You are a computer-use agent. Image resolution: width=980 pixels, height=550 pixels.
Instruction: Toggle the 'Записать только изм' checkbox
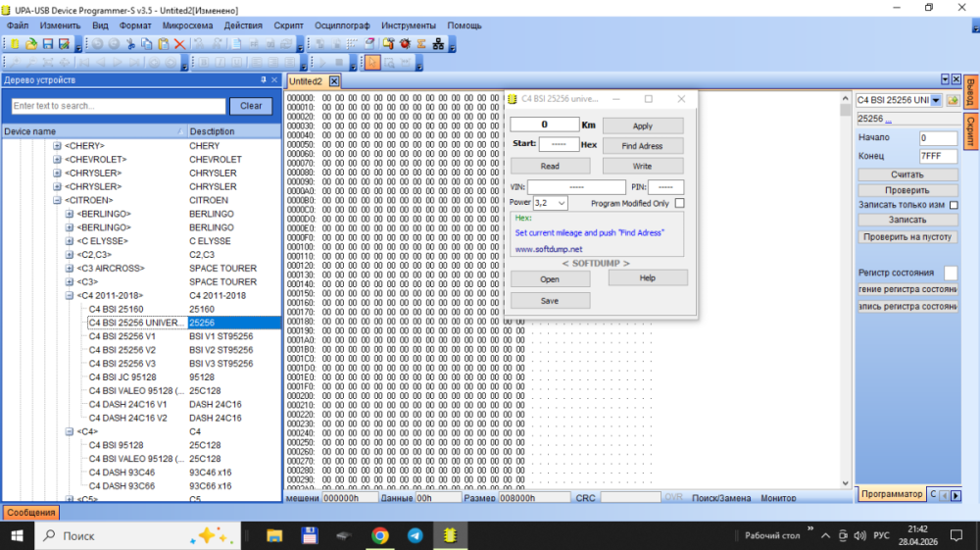[953, 205]
